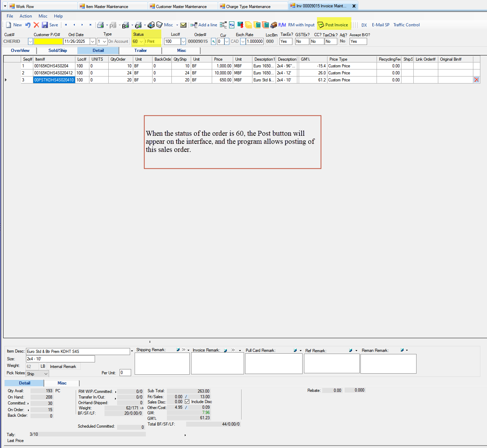Click the Post Invoice button
The height and width of the screenshot is (448, 487).
pyautogui.click(x=334, y=25)
